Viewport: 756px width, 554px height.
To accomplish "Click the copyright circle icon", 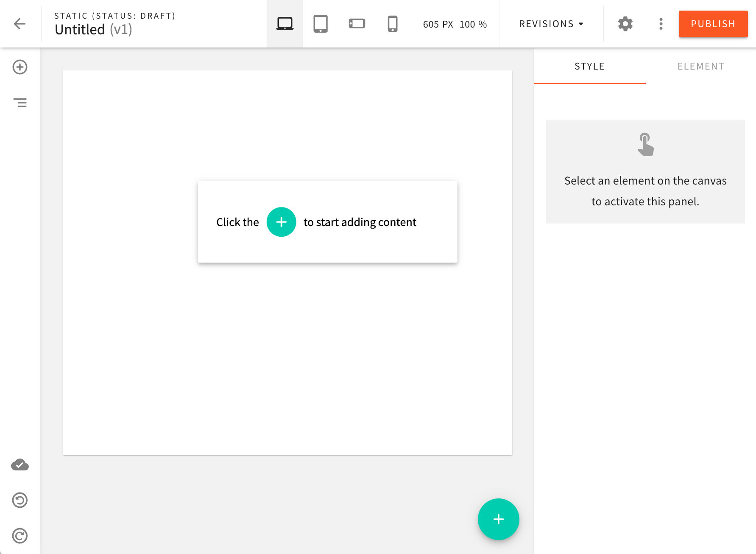I will click(x=20, y=536).
